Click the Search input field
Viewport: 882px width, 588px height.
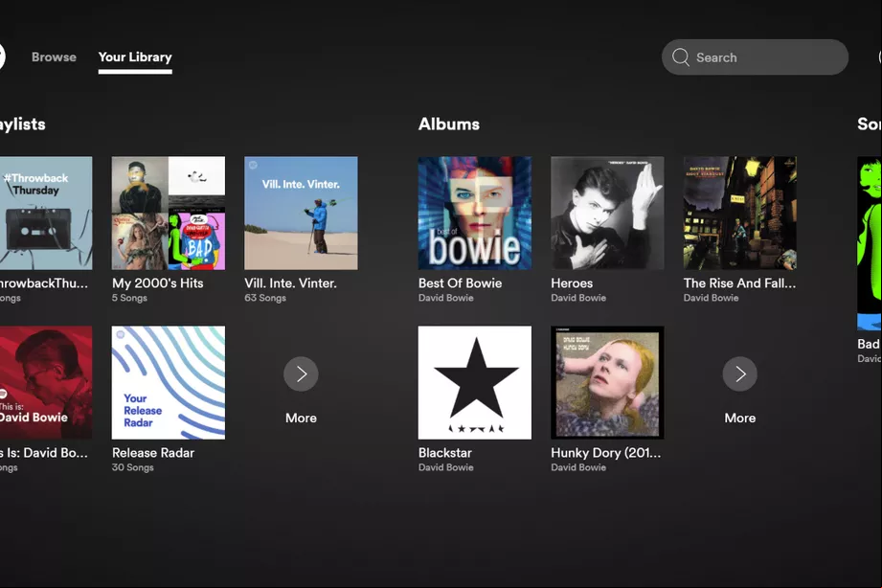(755, 57)
